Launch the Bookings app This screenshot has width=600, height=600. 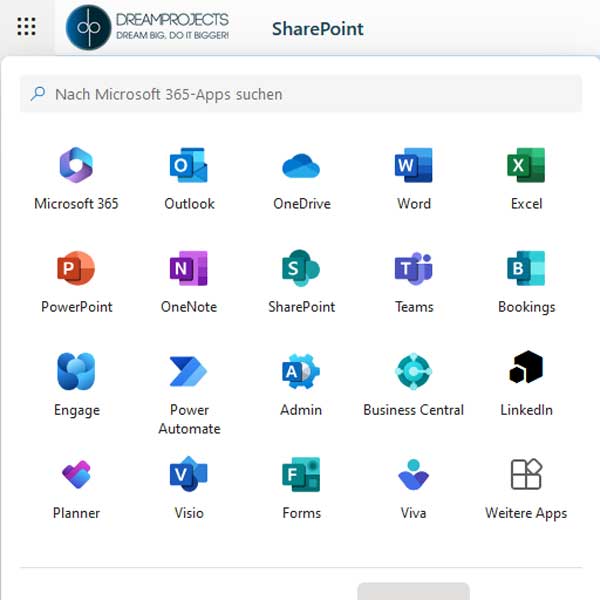[526, 282]
